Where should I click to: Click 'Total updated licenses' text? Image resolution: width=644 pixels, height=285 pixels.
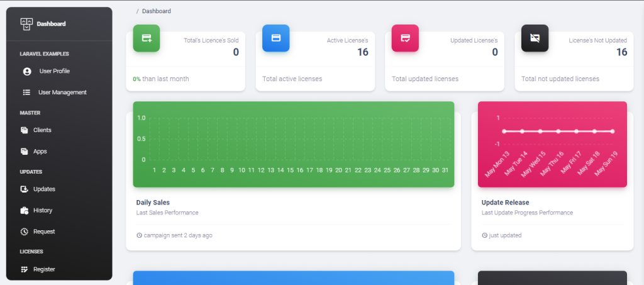pos(425,79)
